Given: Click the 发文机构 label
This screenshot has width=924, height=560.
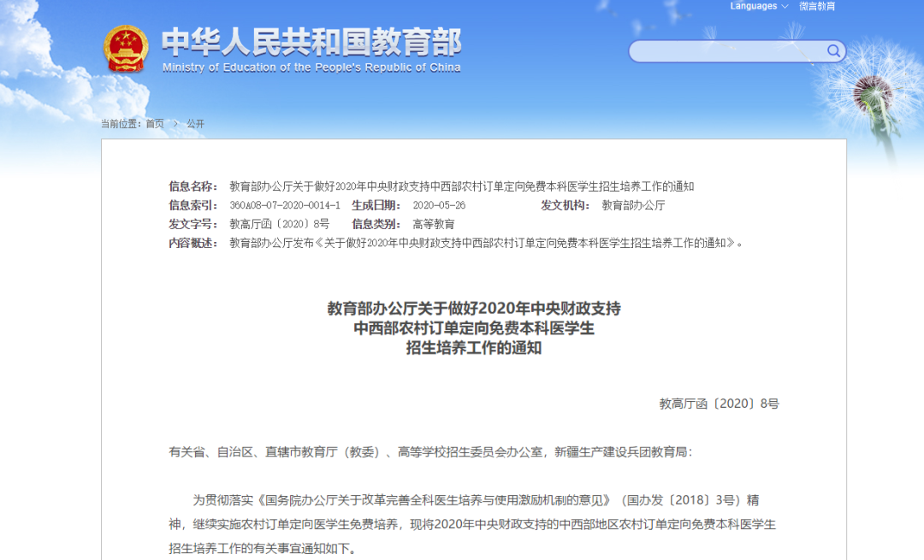Looking at the screenshot, I should (x=566, y=205).
